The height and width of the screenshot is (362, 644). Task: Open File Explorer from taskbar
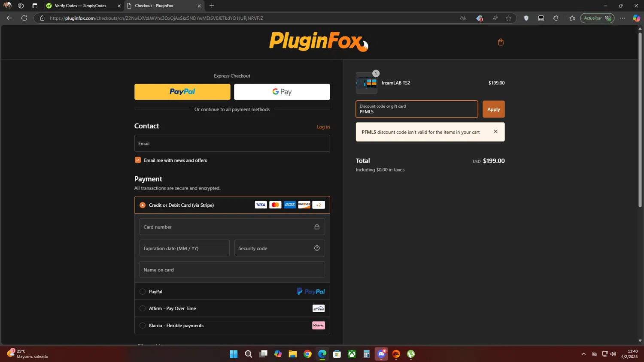(293, 354)
